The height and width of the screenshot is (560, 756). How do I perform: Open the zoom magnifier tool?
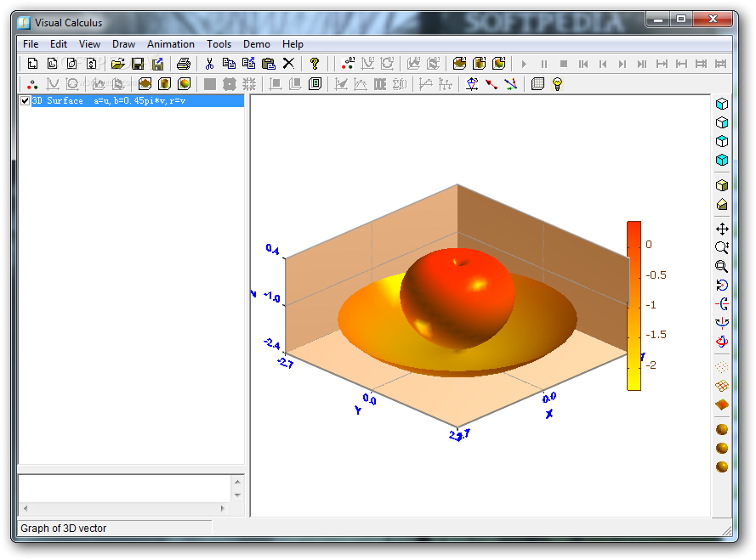pyautogui.click(x=722, y=247)
